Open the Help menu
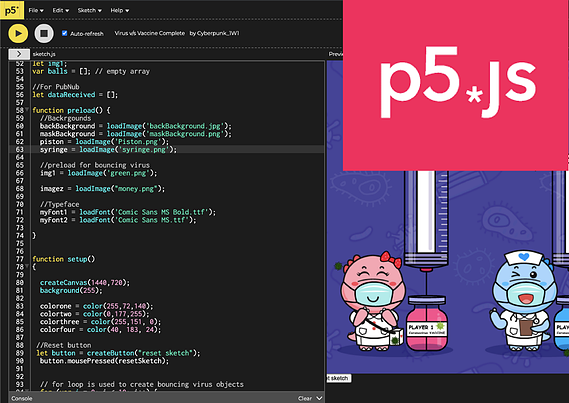Viewport: 569px width, 403px height. [120, 10]
